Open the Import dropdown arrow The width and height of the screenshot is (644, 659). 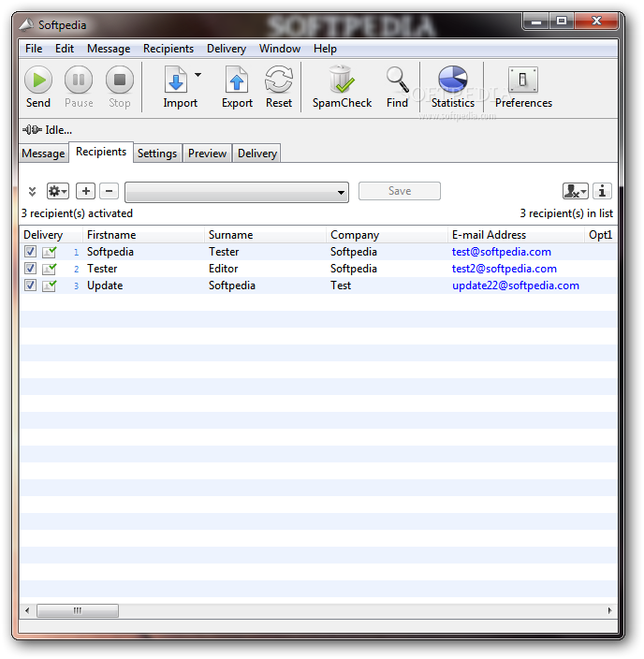click(x=198, y=75)
